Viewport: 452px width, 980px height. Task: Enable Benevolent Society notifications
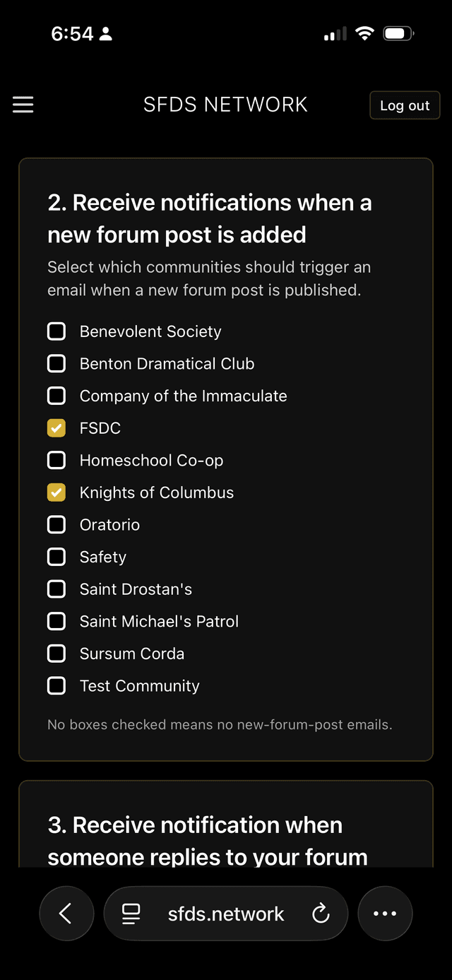click(x=56, y=331)
